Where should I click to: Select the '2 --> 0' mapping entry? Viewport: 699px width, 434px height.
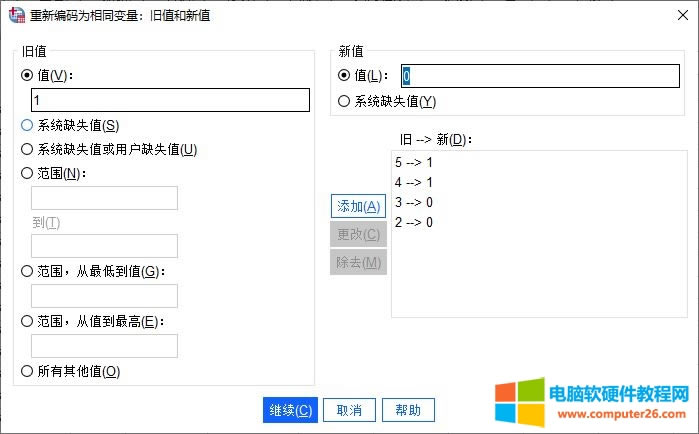click(414, 222)
